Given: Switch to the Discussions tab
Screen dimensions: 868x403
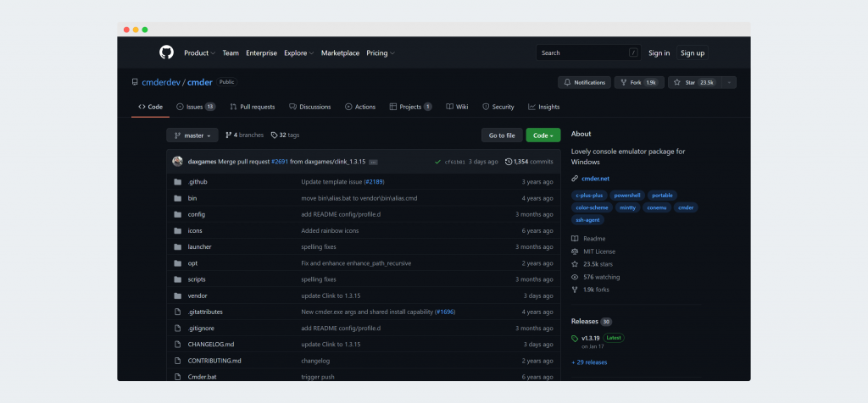Looking at the screenshot, I should 310,107.
